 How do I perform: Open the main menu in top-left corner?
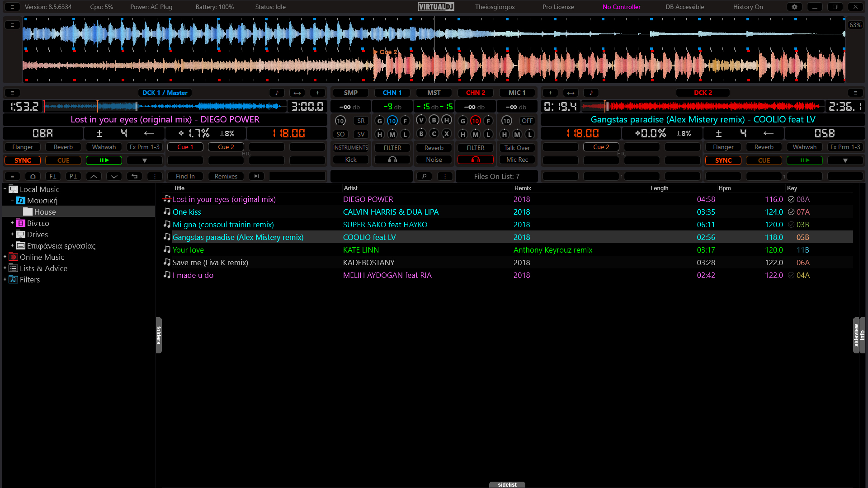(12, 7)
